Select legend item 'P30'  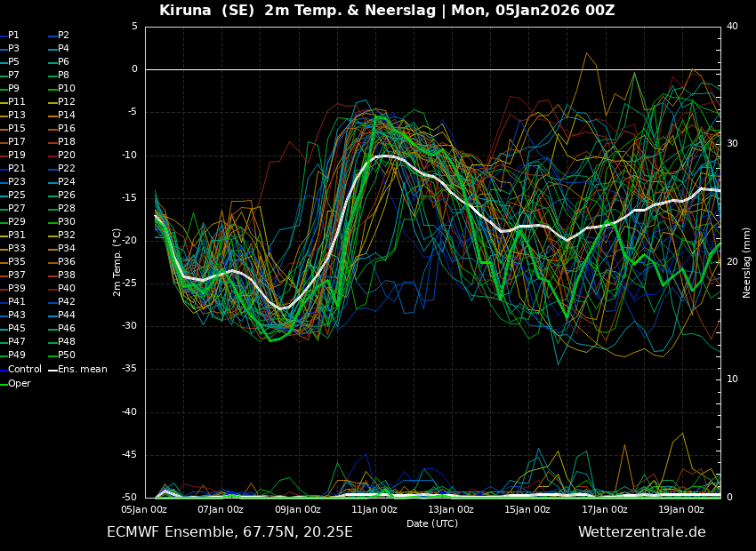pyautogui.click(x=61, y=221)
